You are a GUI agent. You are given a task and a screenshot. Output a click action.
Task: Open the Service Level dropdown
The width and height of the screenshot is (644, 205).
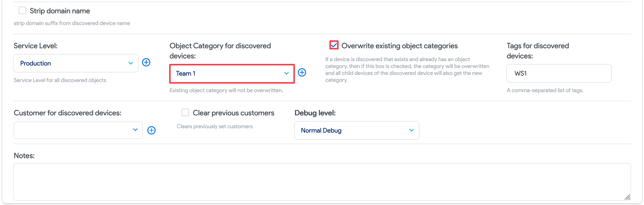point(75,63)
